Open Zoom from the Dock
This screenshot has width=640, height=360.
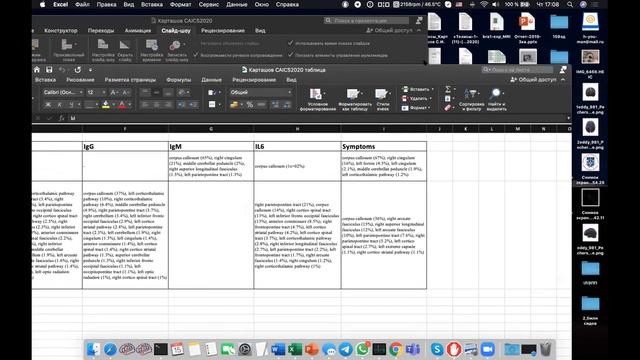[487, 349]
